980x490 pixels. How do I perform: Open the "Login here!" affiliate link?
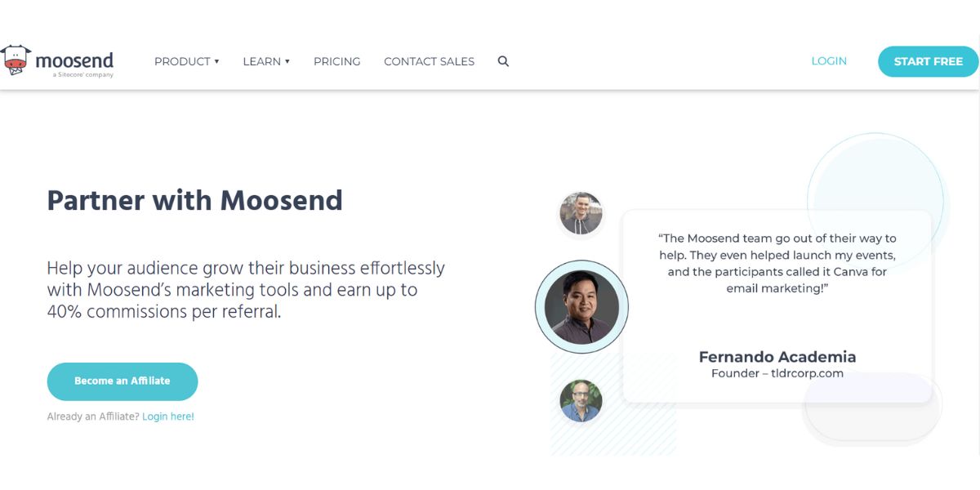[x=167, y=416]
